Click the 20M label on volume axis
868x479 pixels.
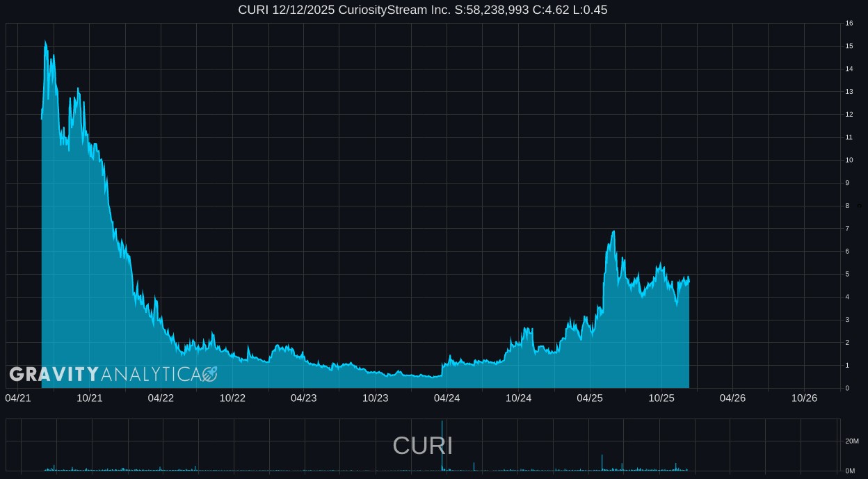coord(850,441)
